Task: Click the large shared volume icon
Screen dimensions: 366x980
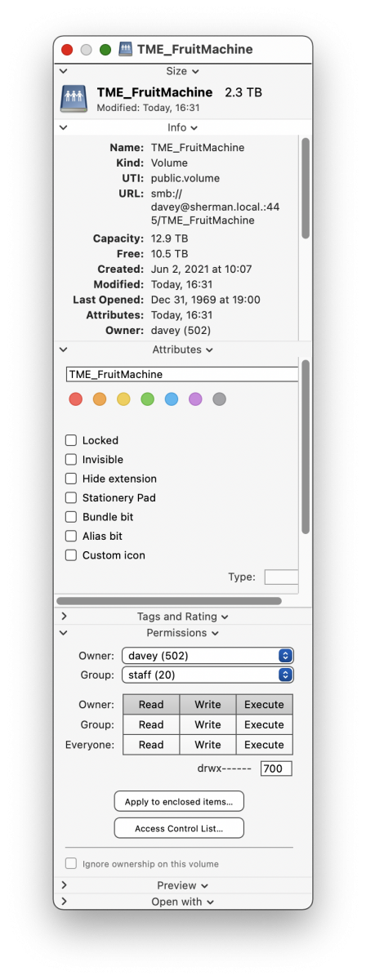Action: [x=74, y=98]
